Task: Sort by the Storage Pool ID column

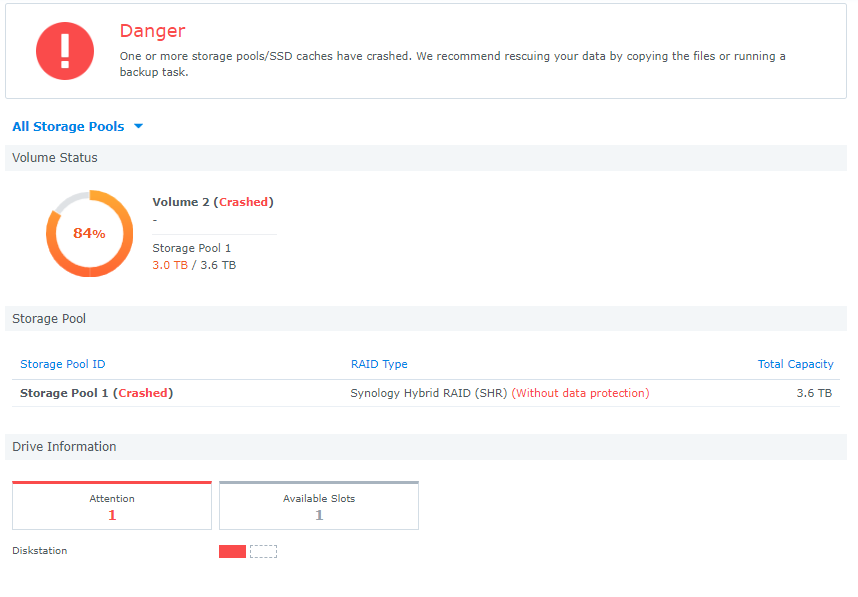Action: tap(63, 364)
